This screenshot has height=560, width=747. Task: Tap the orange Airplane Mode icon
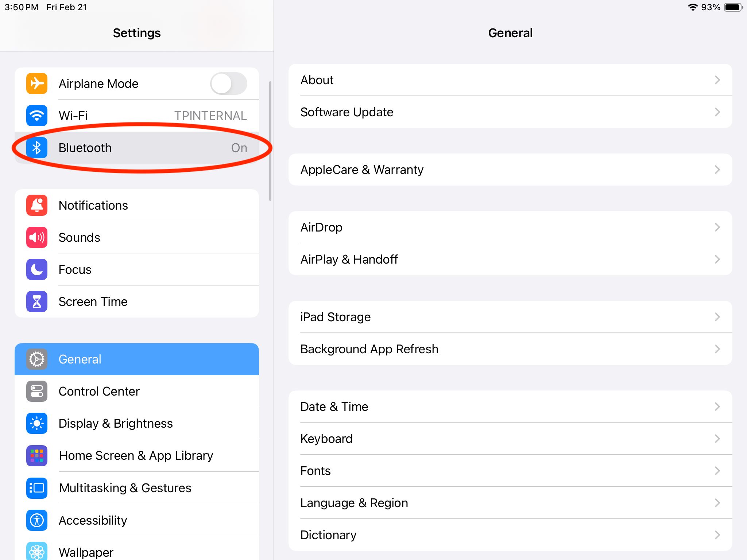click(37, 83)
